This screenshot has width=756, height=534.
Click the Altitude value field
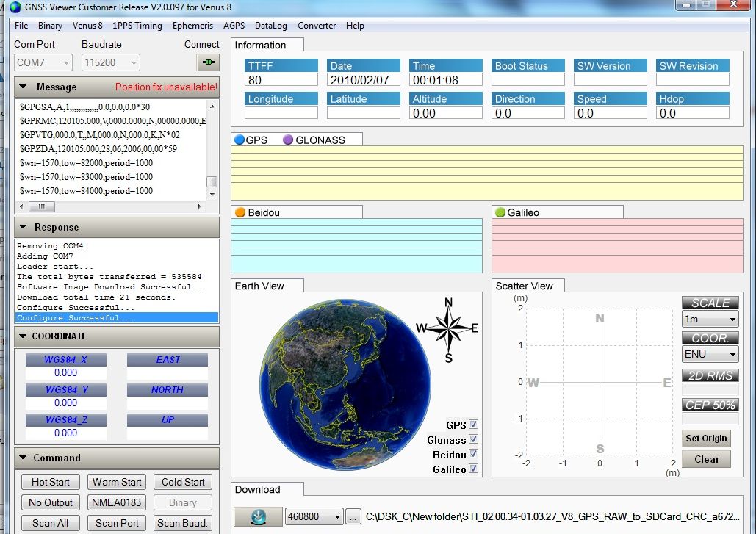click(x=446, y=113)
